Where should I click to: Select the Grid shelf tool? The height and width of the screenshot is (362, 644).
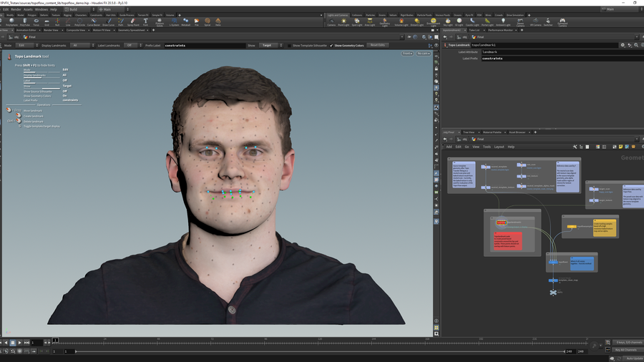47,22
